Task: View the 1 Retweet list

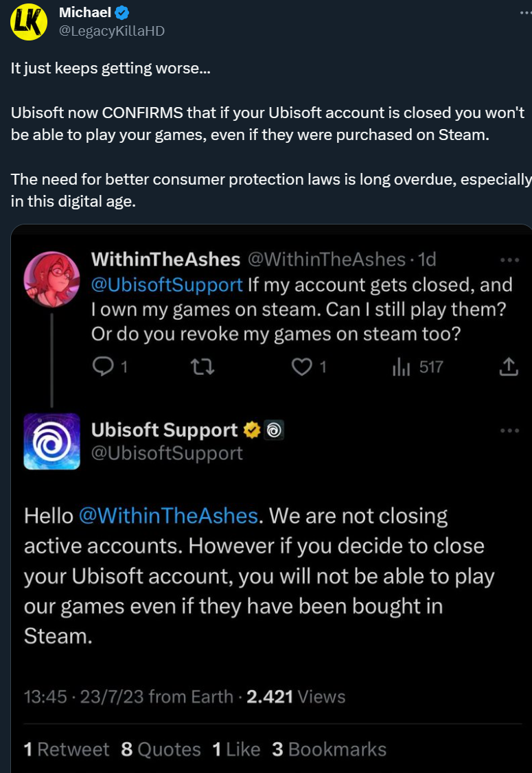Action: 67,749
